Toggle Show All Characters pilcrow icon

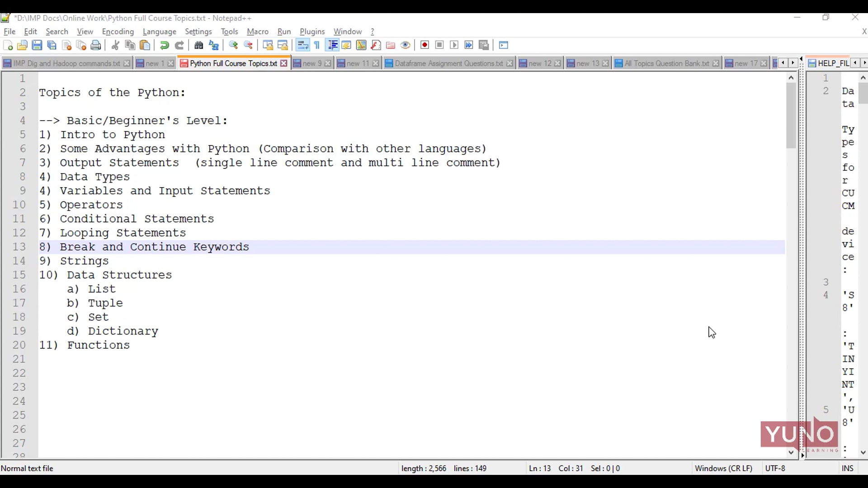[317, 45]
